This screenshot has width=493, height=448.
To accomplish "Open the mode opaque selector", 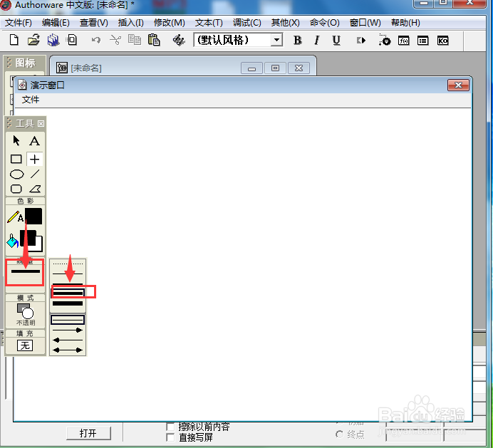I will pyautogui.click(x=26, y=314).
